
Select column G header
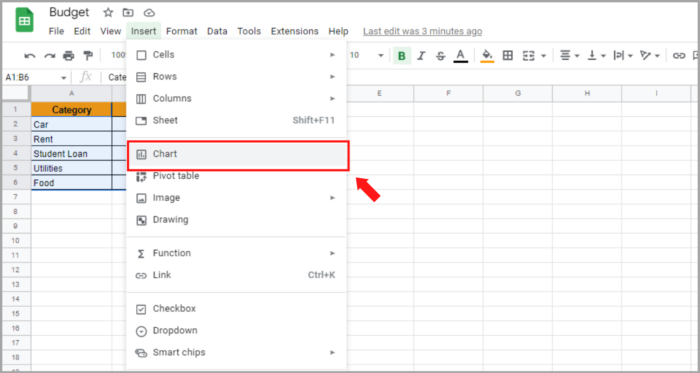(x=518, y=94)
